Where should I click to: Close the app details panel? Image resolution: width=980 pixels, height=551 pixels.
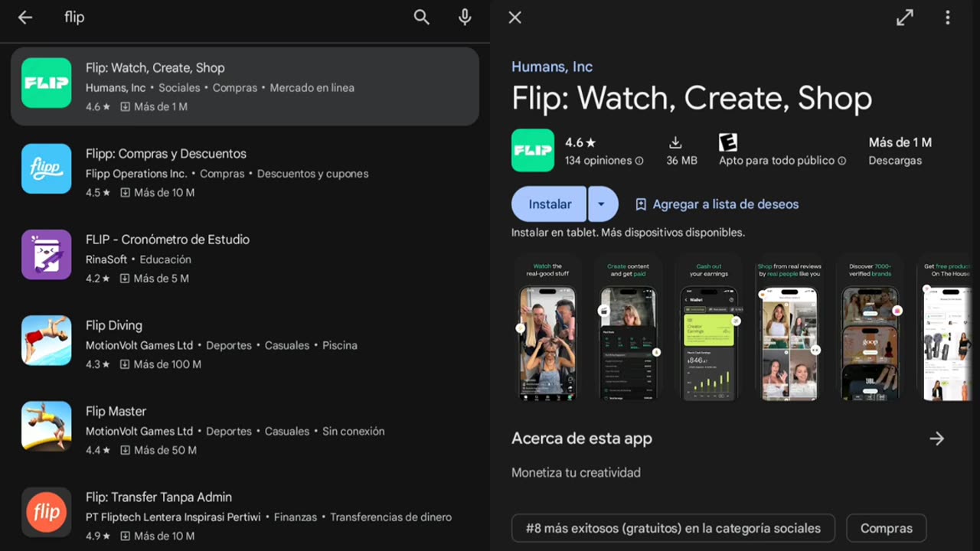coord(515,18)
